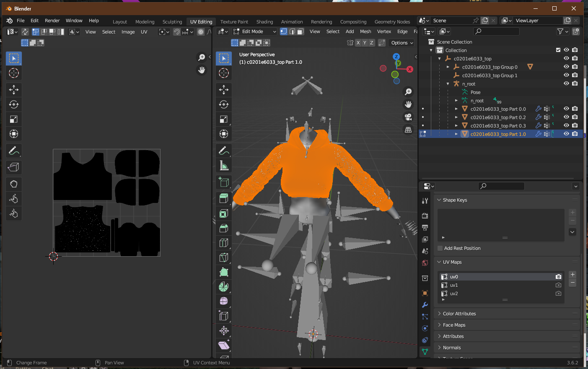Open the Render properties tab
The width and height of the screenshot is (588, 369).
(425, 216)
